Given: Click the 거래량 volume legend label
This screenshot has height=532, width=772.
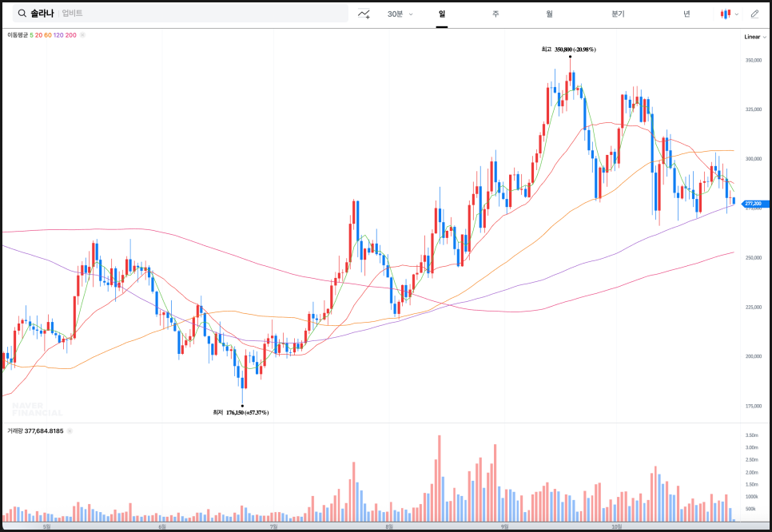Looking at the screenshot, I should point(14,431).
